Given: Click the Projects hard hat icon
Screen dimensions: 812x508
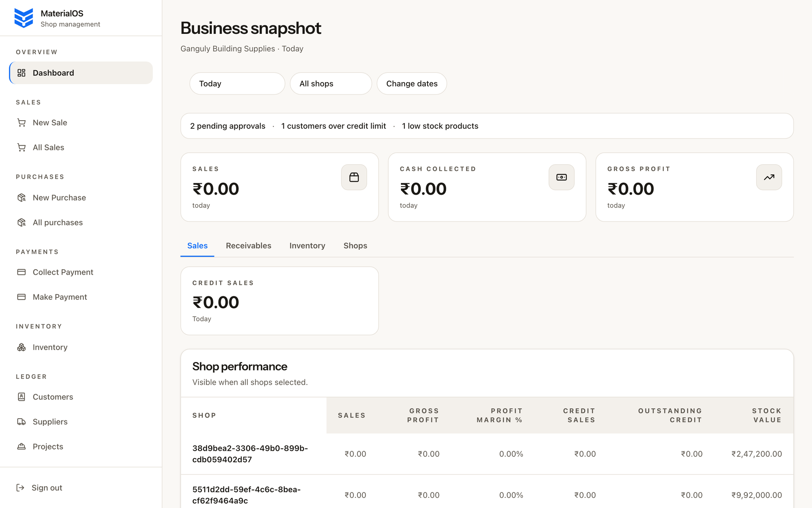Looking at the screenshot, I should coord(22,447).
